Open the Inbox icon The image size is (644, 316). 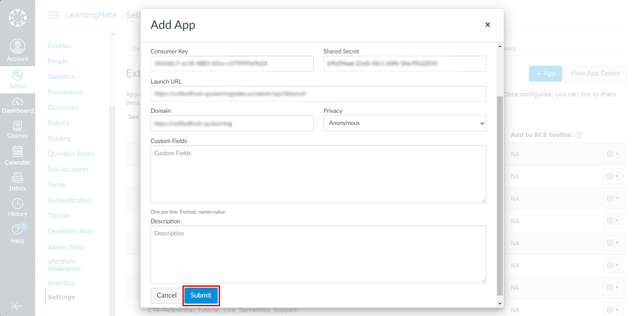click(17, 177)
